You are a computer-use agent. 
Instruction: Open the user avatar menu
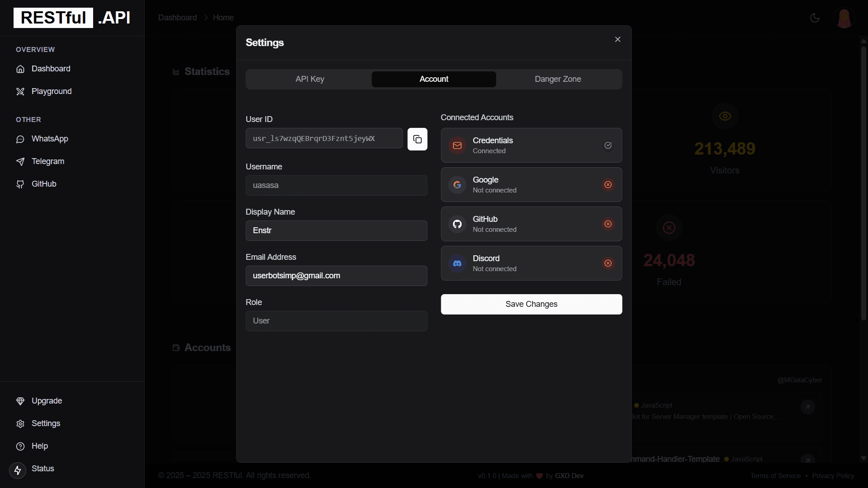(x=844, y=18)
